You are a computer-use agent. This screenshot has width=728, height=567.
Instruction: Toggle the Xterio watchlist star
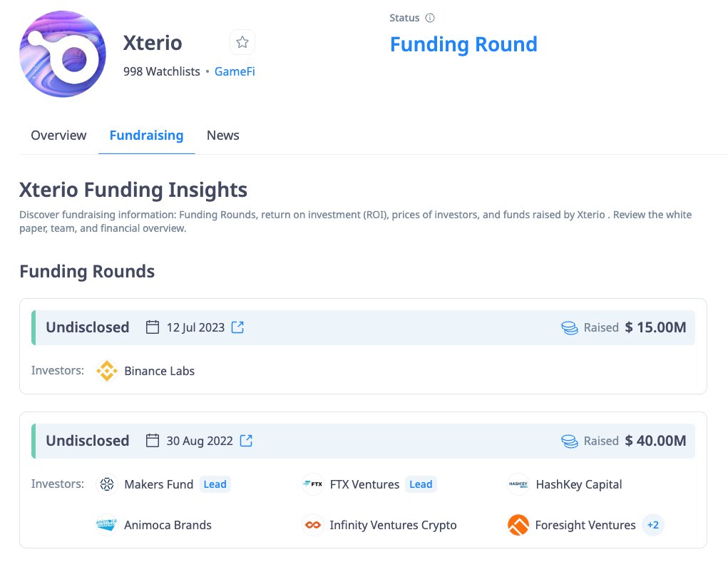click(x=242, y=43)
